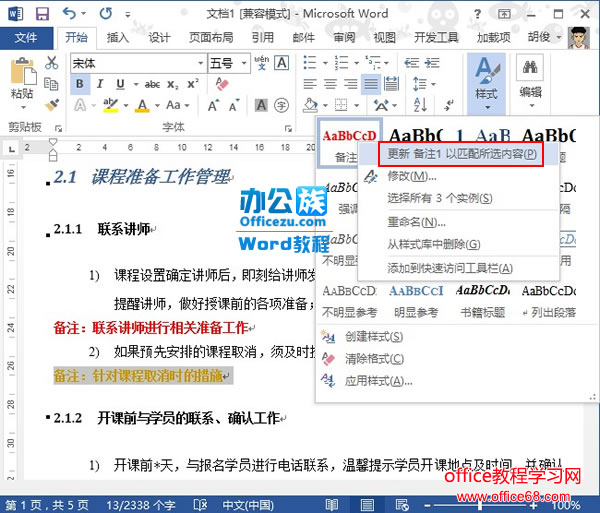
Task: Toggle Superscript formatting
Action: [192, 84]
